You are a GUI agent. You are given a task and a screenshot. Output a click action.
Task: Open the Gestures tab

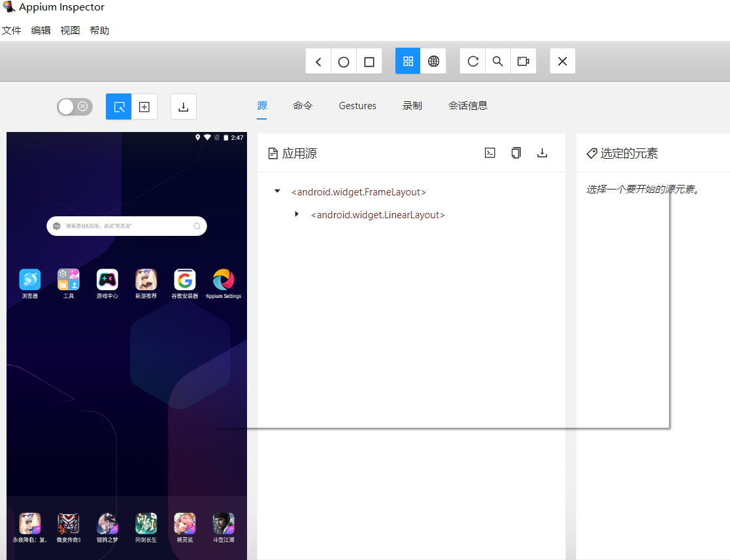point(357,106)
